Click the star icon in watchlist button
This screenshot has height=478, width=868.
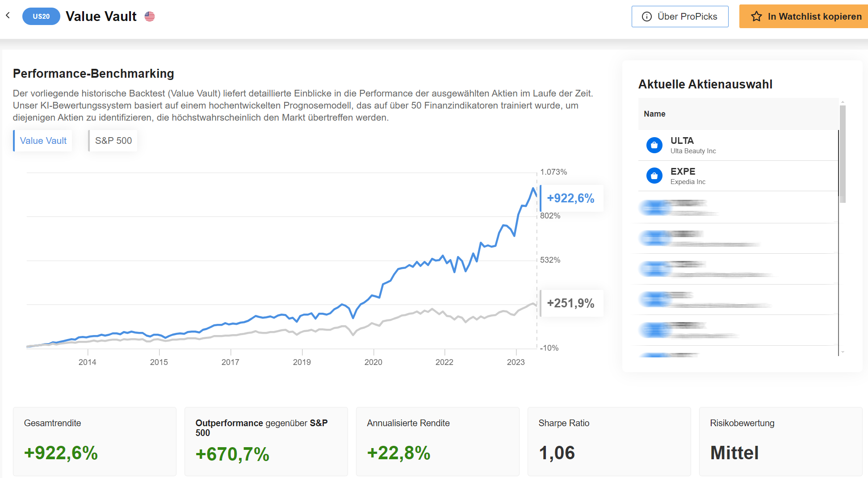[756, 17]
